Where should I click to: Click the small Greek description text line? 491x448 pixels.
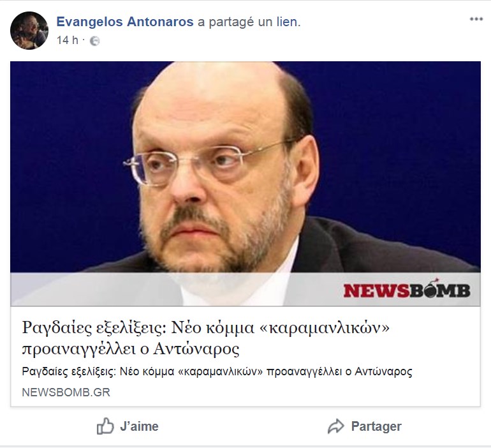(217, 371)
